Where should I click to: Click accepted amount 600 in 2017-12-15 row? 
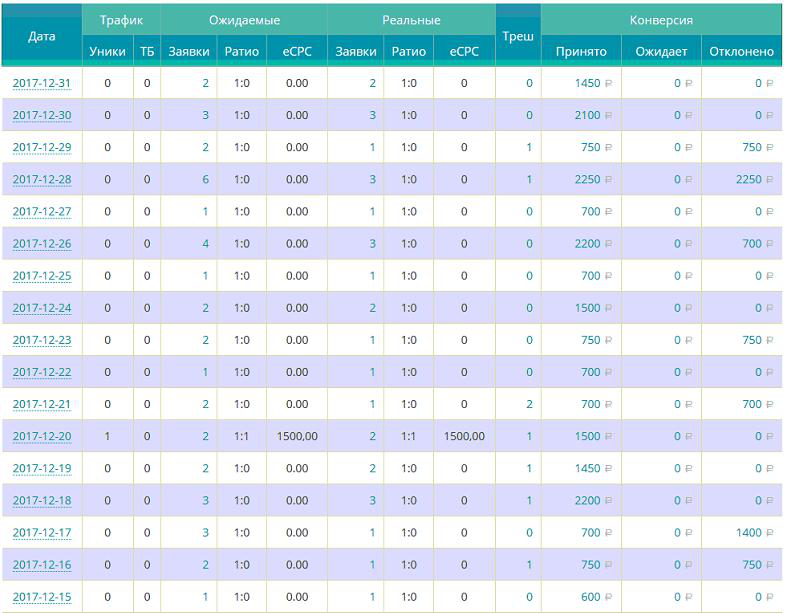coord(590,597)
